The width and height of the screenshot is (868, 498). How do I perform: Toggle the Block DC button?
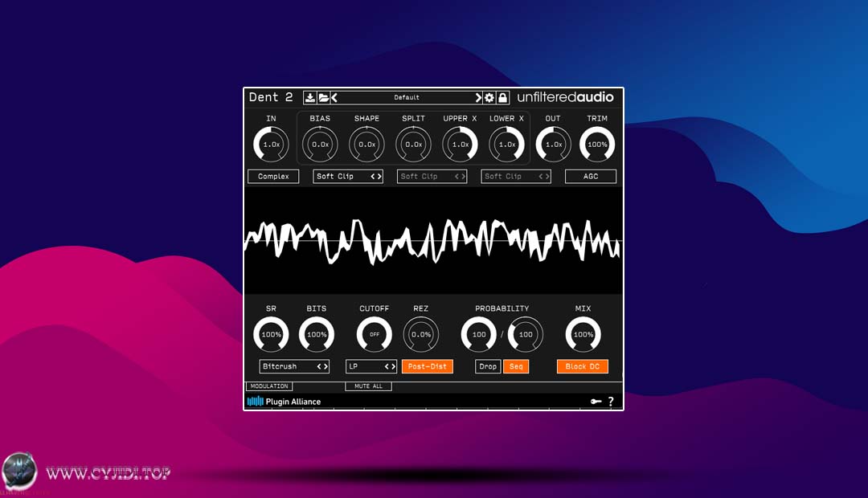point(583,366)
